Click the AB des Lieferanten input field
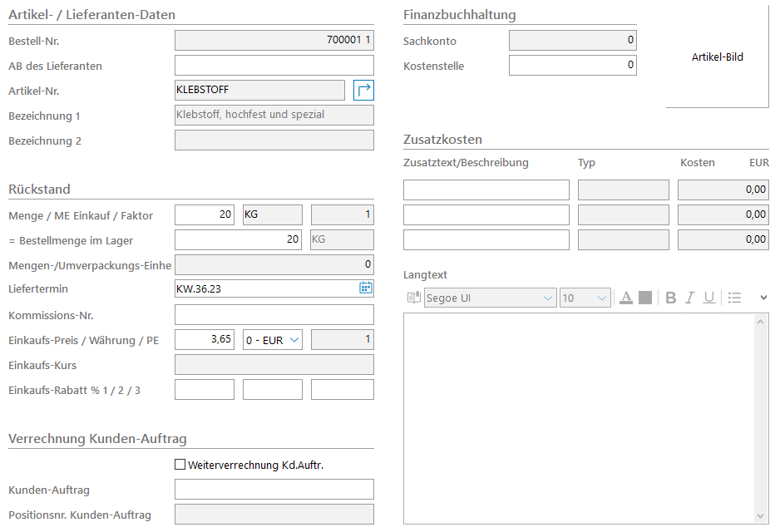The width and height of the screenshot is (775, 532). pyautogui.click(x=274, y=66)
